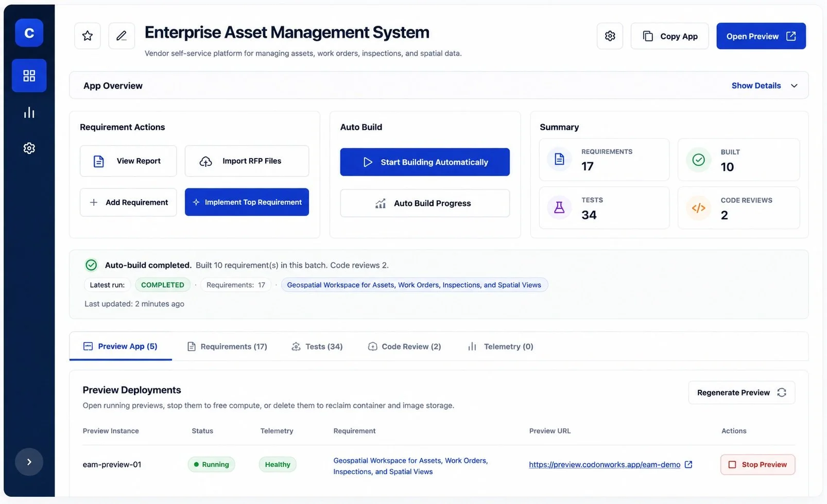Click the external-link icon after preview URL

688,464
